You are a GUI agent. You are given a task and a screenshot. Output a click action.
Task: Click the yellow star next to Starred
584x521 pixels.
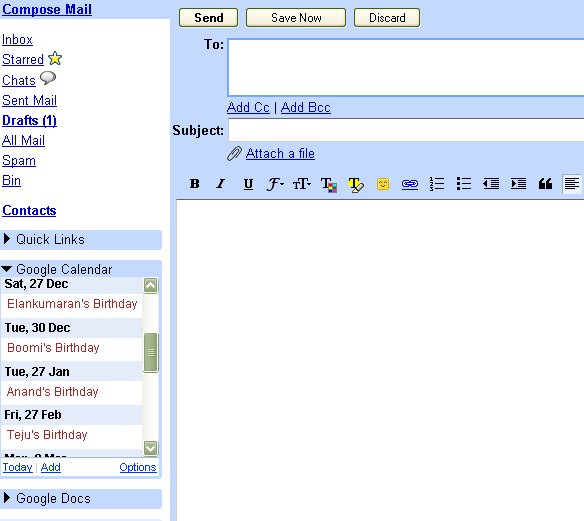point(55,58)
